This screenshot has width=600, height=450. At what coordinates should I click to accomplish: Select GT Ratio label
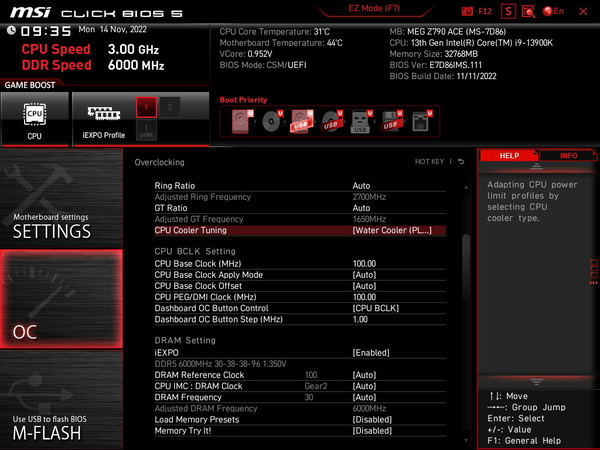pos(171,208)
